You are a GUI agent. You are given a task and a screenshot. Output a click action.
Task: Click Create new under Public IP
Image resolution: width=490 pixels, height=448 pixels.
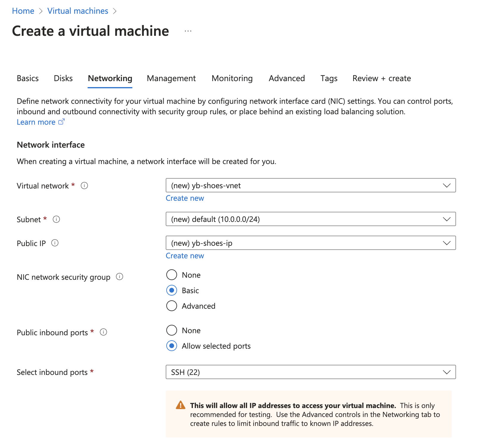[x=184, y=256]
